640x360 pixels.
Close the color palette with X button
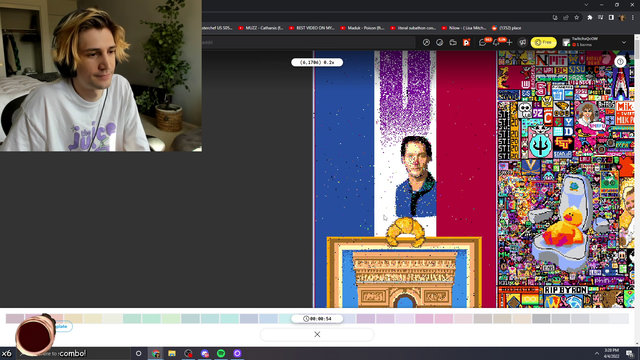pos(317,334)
